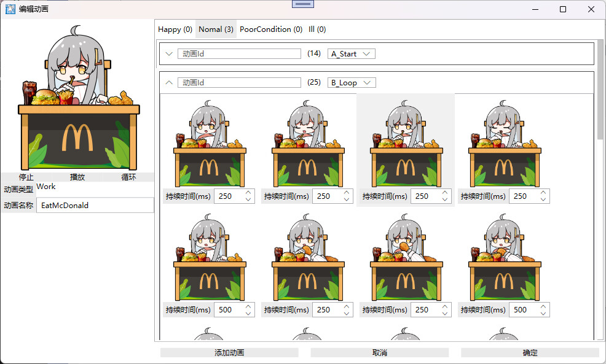Switch to the Happy (0) tab

(x=175, y=29)
